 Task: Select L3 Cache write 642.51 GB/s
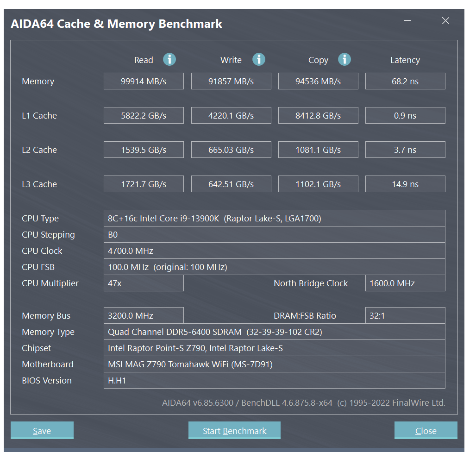(x=231, y=184)
